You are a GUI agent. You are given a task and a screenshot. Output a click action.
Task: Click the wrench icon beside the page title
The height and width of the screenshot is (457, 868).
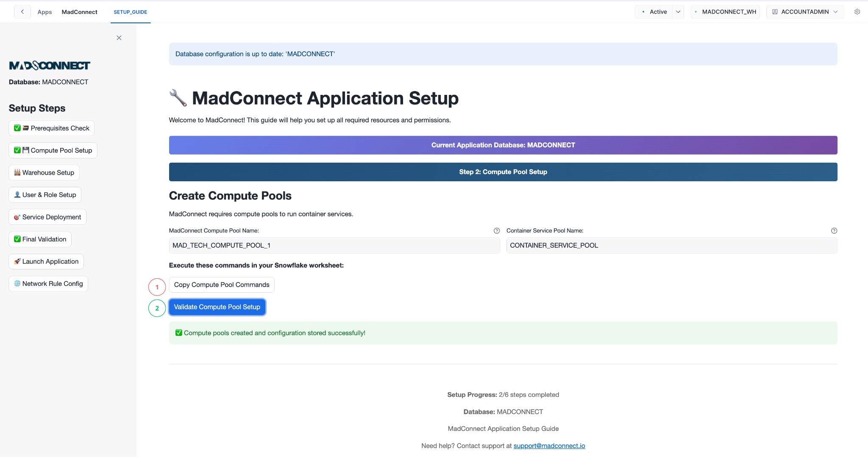pos(178,98)
